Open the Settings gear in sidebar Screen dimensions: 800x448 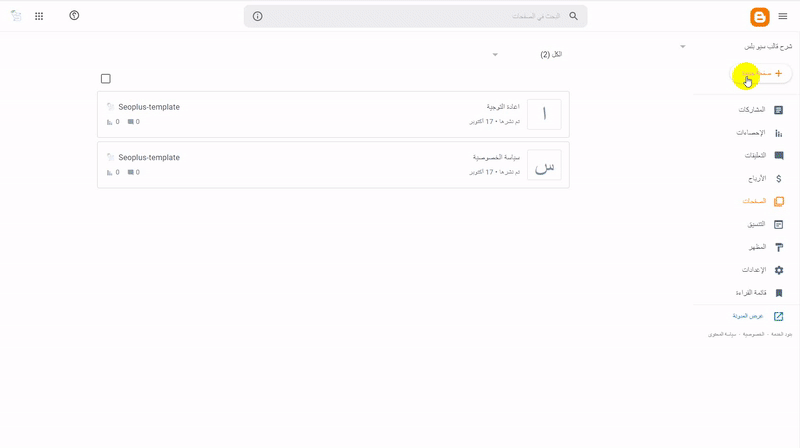coord(779,270)
